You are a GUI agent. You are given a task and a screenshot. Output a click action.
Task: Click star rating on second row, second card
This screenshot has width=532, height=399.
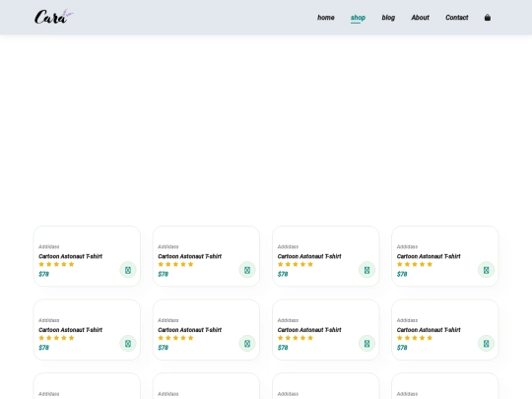tap(175, 338)
